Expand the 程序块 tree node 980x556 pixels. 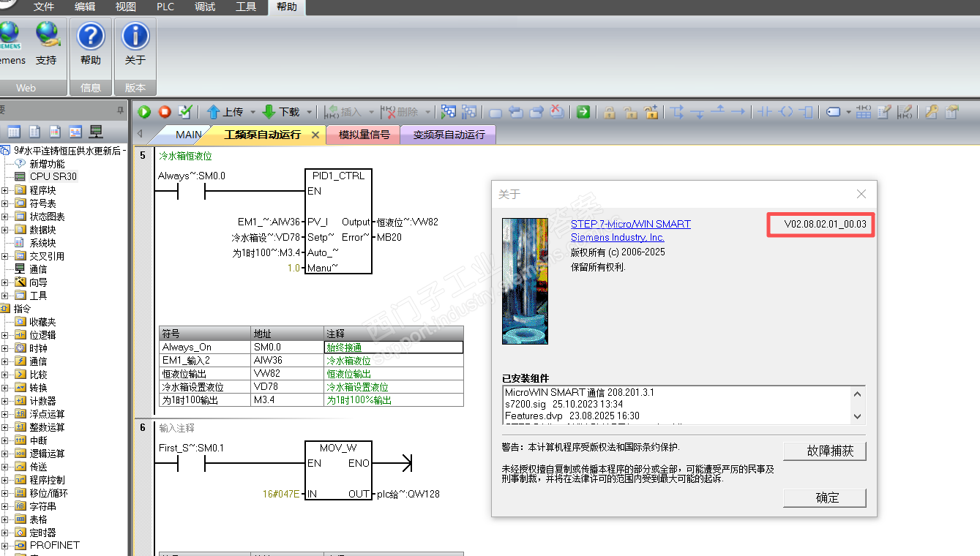(x=4, y=190)
